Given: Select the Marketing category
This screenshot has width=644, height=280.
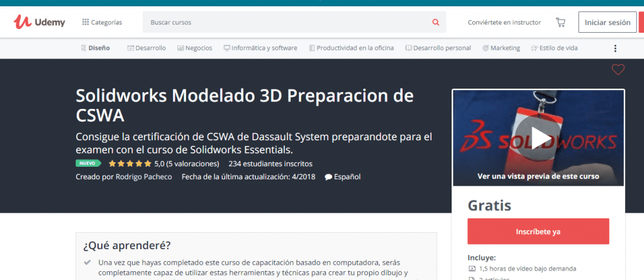Looking at the screenshot, I should coord(501,48).
